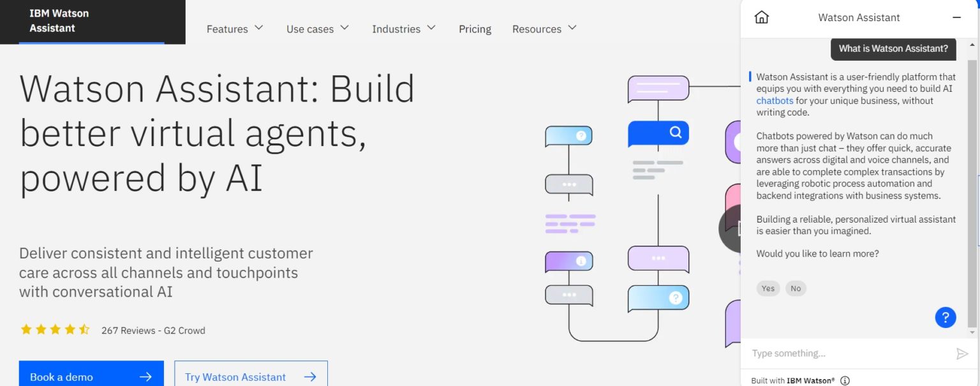Click the info icon beside Built with IBM Watson
The width and height of the screenshot is (980, 386).
[845, 380]
